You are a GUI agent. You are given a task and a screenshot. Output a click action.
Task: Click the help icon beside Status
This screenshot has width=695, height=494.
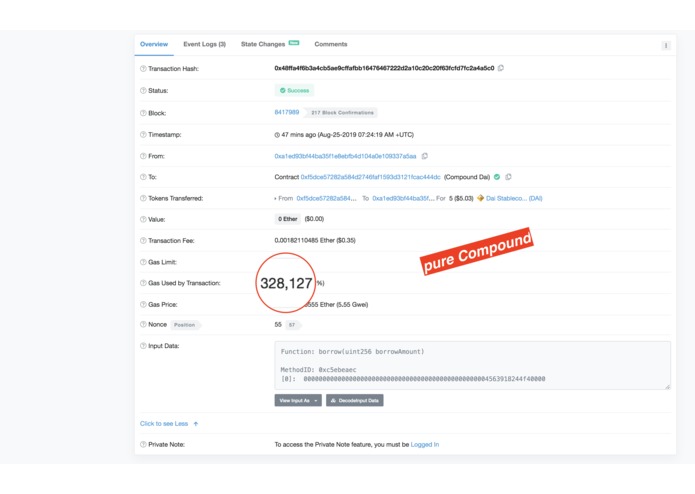tap(143, 90)
